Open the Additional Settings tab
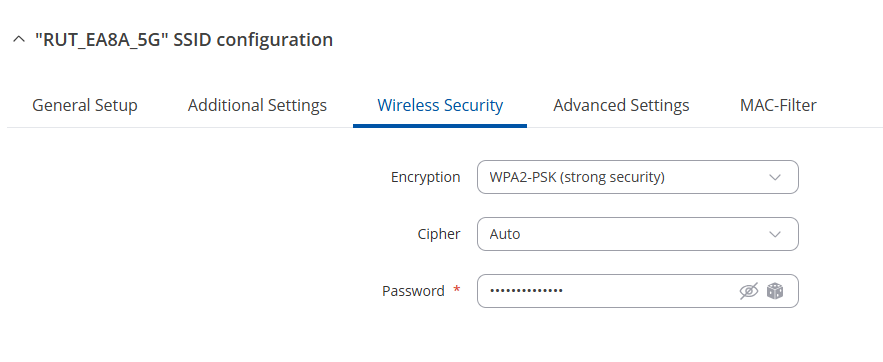Image resolution: width=883 pixels, height=362 pixels. point(257,105)
